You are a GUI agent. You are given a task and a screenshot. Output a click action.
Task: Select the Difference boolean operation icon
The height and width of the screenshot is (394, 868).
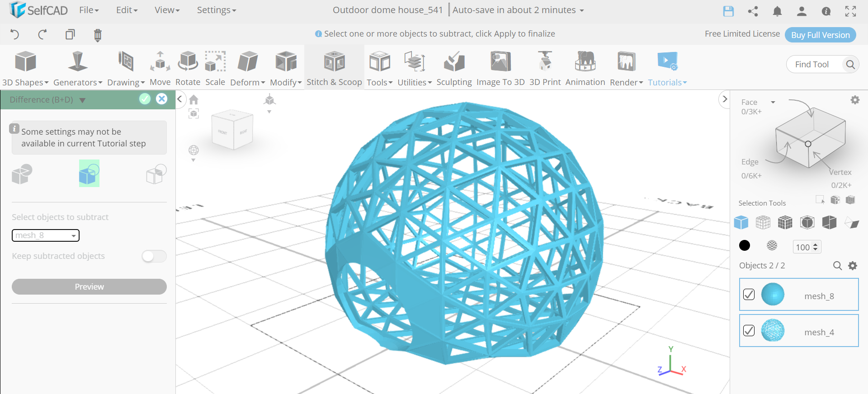click(x=89, y=174)
